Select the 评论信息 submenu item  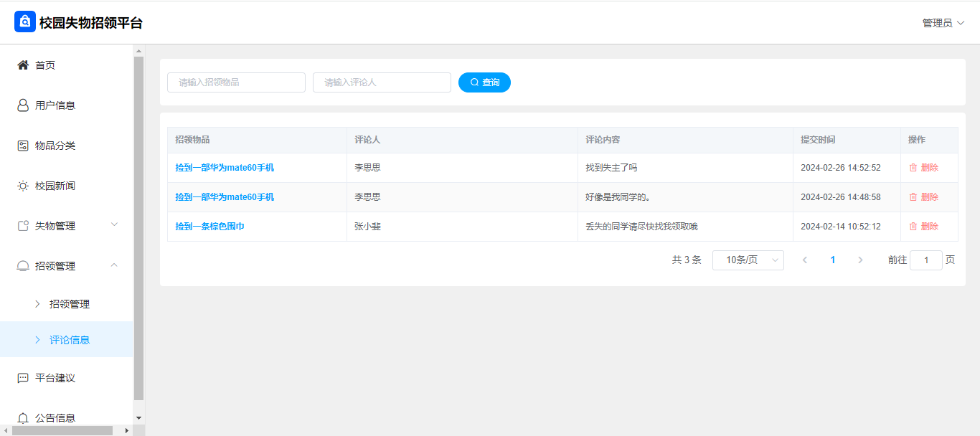70,340
